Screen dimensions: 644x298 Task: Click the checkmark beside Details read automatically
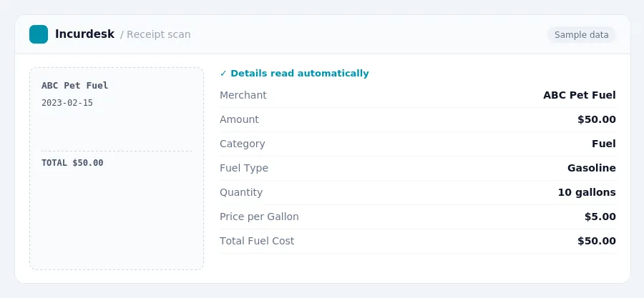point(223,74)
